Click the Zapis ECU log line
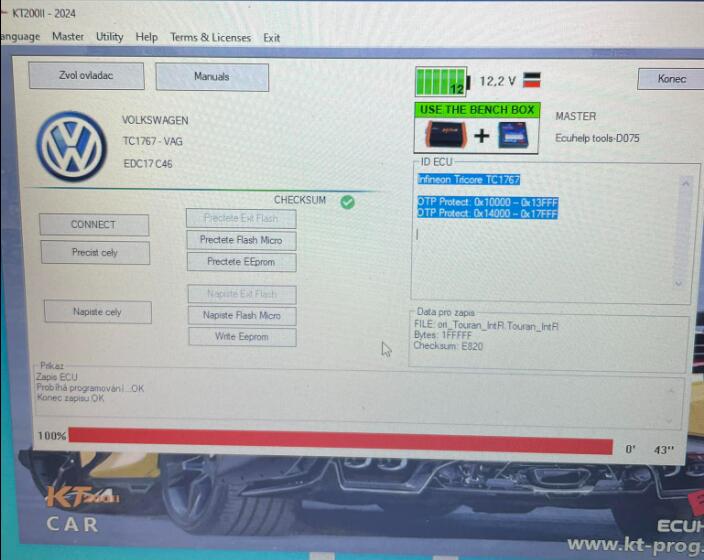Viewport: 704px width, 560px height. click(57, 377)
